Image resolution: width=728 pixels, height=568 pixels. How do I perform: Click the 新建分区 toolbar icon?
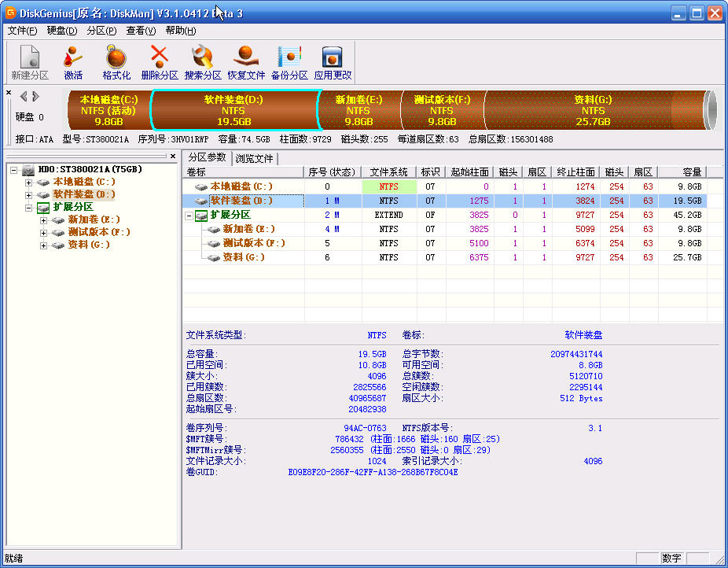click(30, 57)
